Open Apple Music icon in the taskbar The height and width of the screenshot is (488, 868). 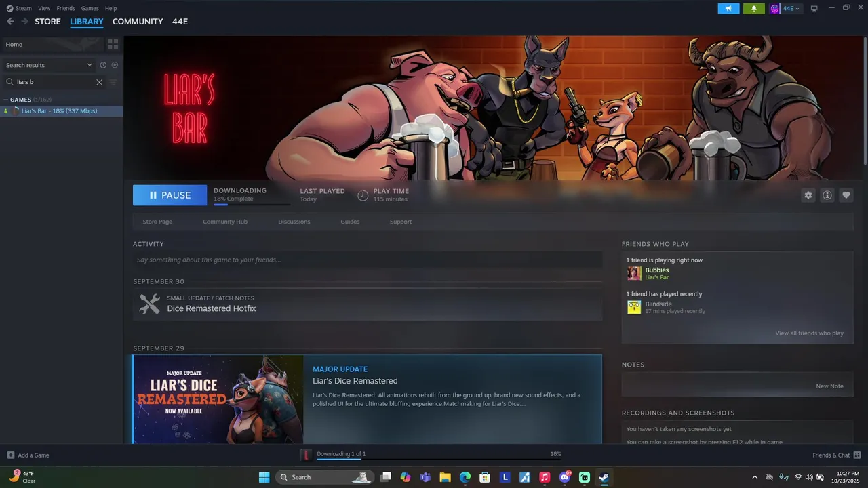[545, 477]
